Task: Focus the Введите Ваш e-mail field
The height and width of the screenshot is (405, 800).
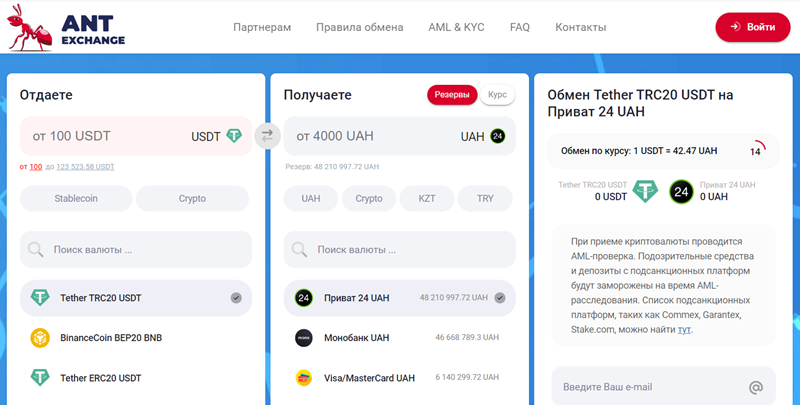Action: point(663,387)
